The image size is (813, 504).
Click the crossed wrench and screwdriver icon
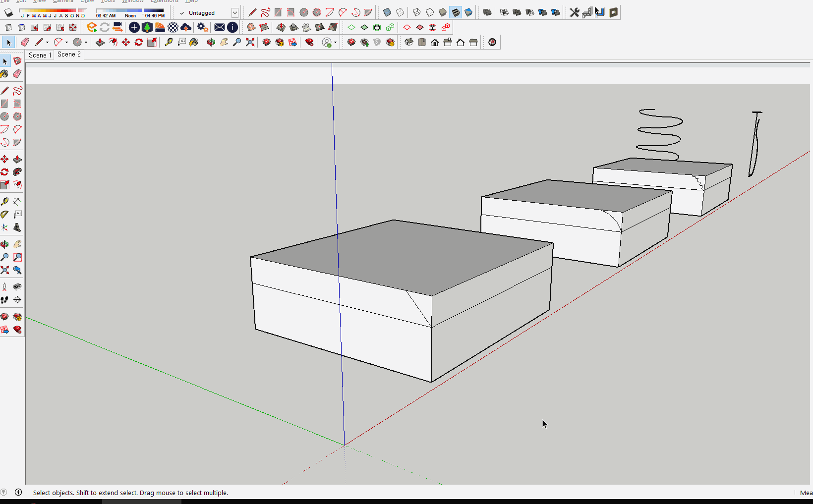pyautogui.click(x=575, y=12)
